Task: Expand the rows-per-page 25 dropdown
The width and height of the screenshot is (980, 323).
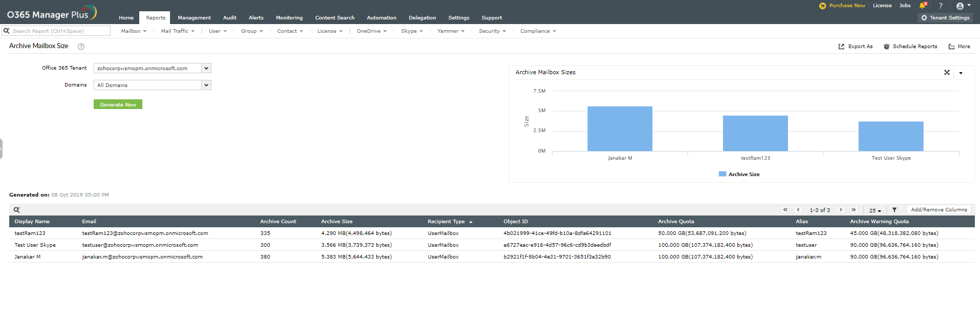Action: pos(875,210)
